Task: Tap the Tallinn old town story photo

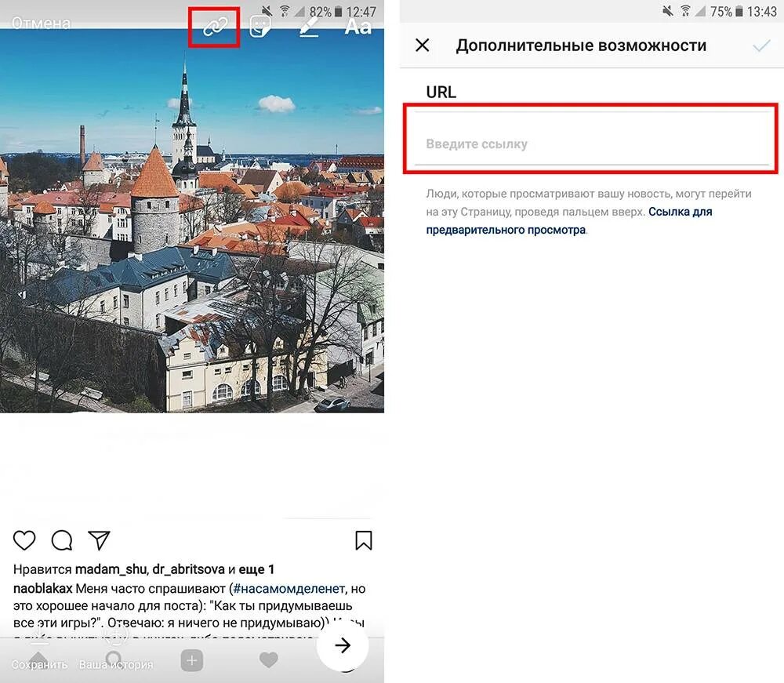Action: 192,220
